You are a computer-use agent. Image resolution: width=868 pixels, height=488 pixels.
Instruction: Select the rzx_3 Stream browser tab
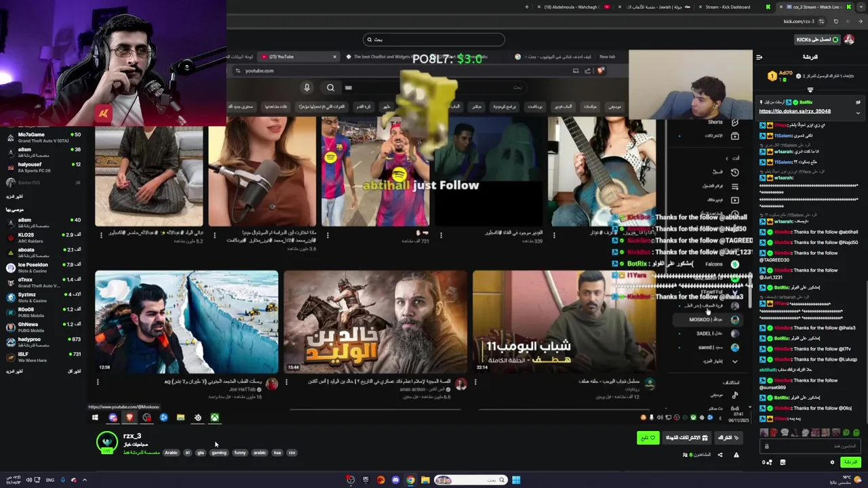pyautogui.click(x=814, y=7)
